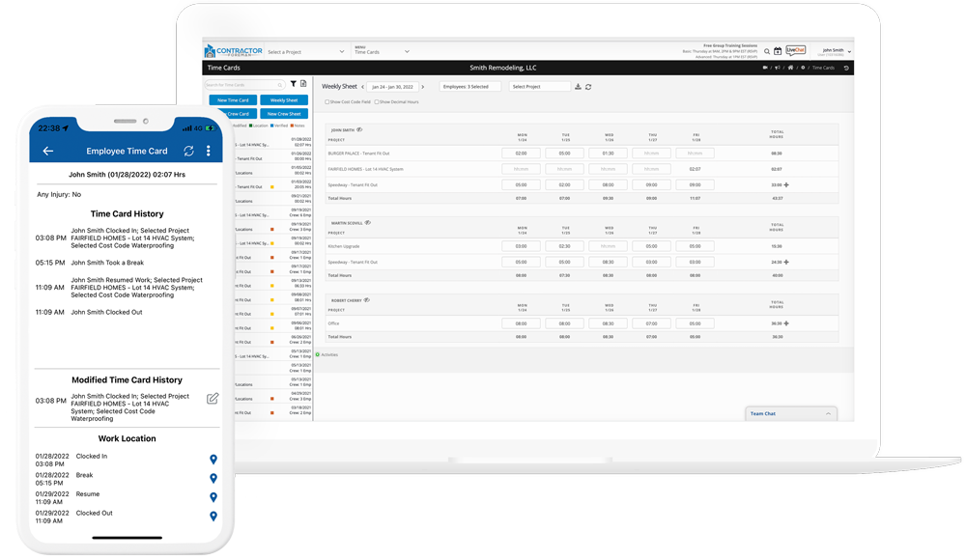The height and width of the screenshot is (560, 966).
Task: Check the Show Decimal Hours checkbox
Action: pos(377,102)
